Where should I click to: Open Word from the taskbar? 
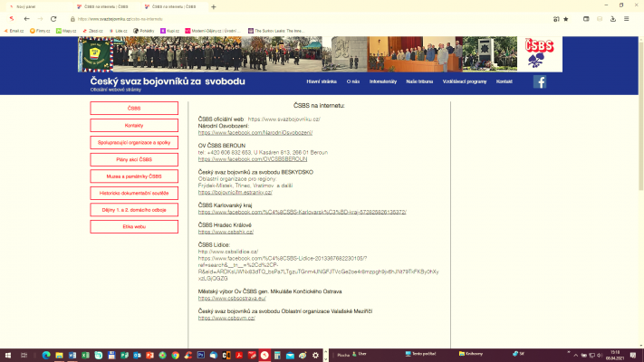coord(72,356)
